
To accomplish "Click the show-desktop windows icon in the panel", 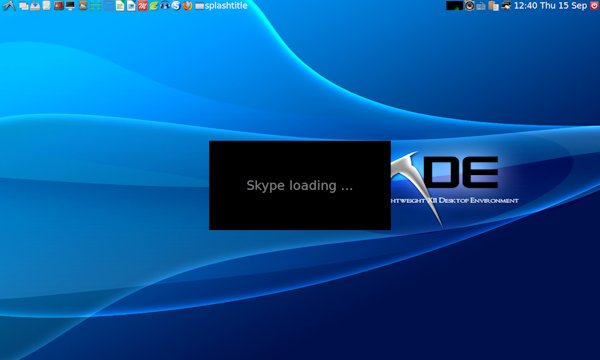I will pos(24,6).
